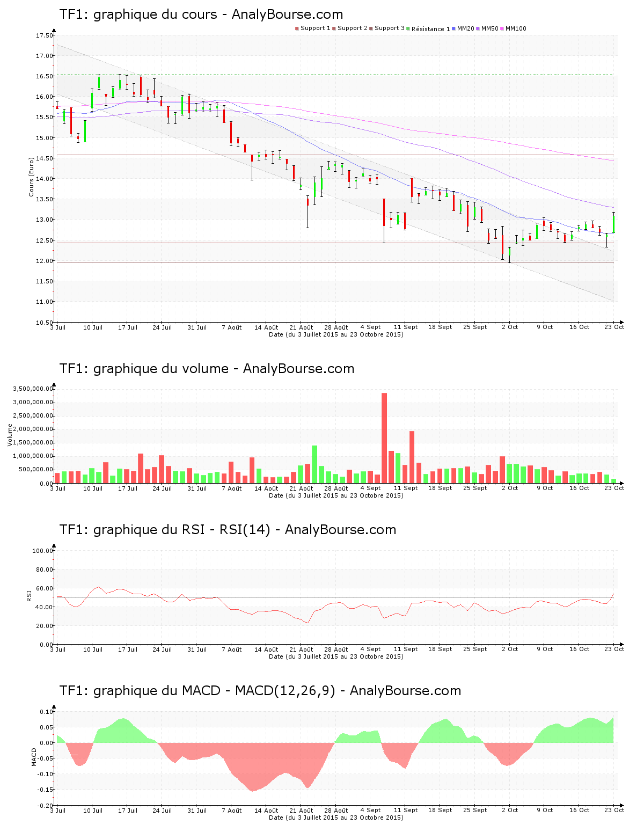Click the 1,500,000.00 value on the volume axis
This screenshot has width=644, height=832.
pos(32,443)
